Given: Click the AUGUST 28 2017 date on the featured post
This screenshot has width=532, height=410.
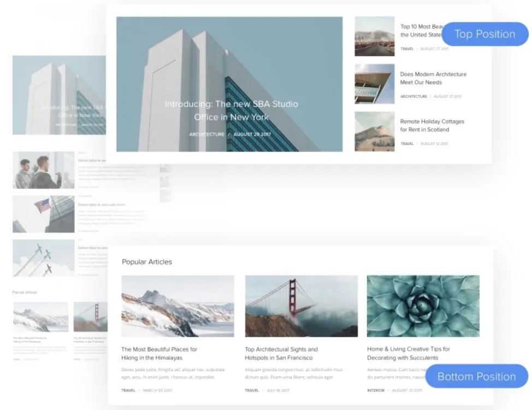Looking at the screenshot, I should click(x=252, y=133).
